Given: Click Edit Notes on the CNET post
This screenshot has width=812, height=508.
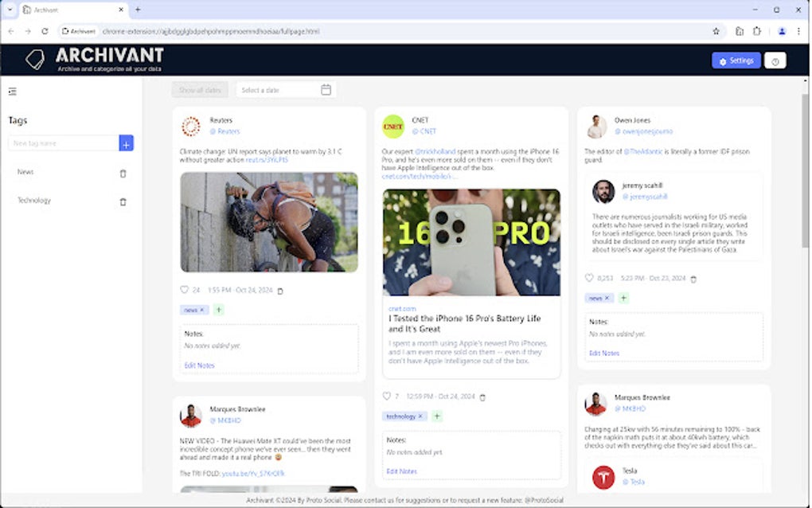Looking at the screenshot, I should pos(401,471).
